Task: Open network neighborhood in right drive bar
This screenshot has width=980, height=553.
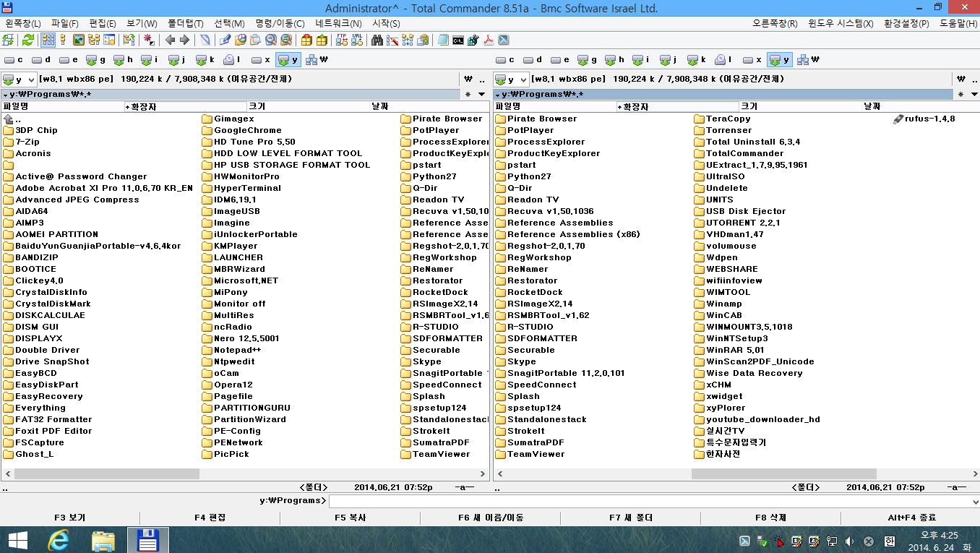Action: (x=808, y=60)
